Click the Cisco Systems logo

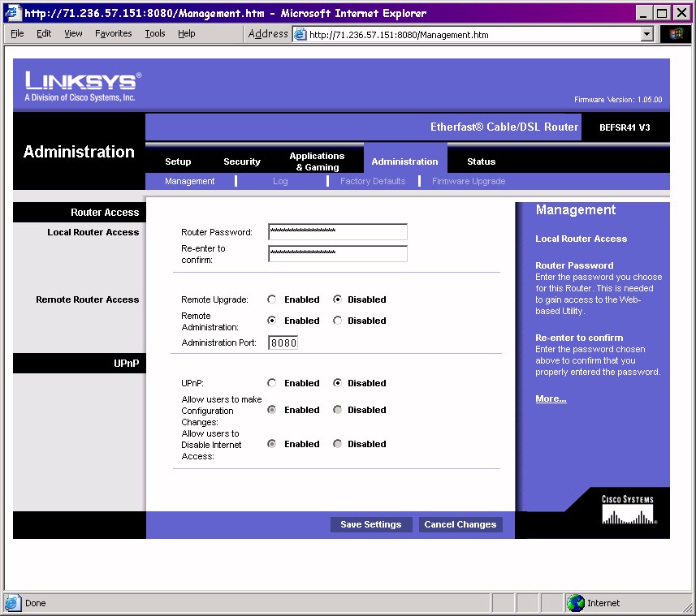pyautogui.click(x=628, y=510)
